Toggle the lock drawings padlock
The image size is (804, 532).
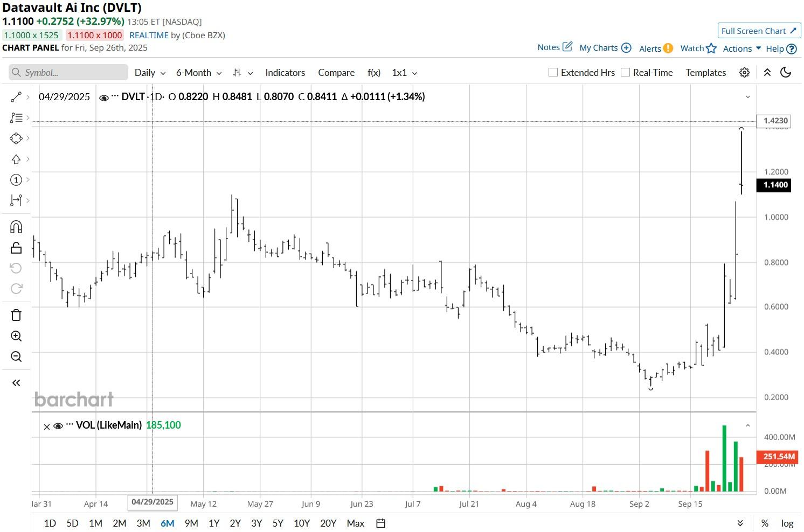(x=16, y=248)
